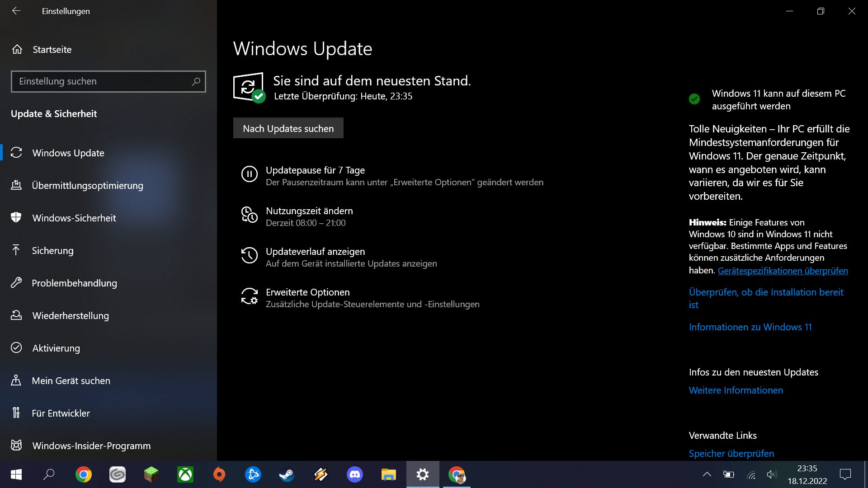
Task: Open Informationen zu Windows 11 link
Action: pos(750,327)
